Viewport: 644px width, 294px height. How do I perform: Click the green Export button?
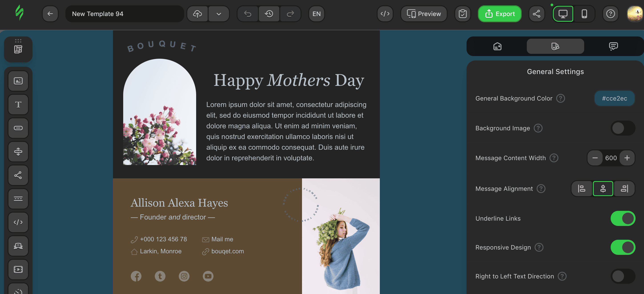coord(500,14)
